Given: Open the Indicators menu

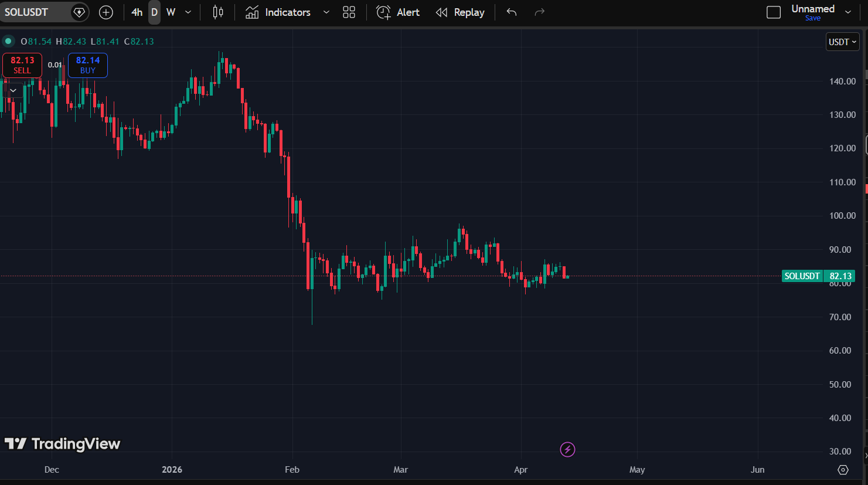Looking at the screenshot, I should (x=278, y=12).
